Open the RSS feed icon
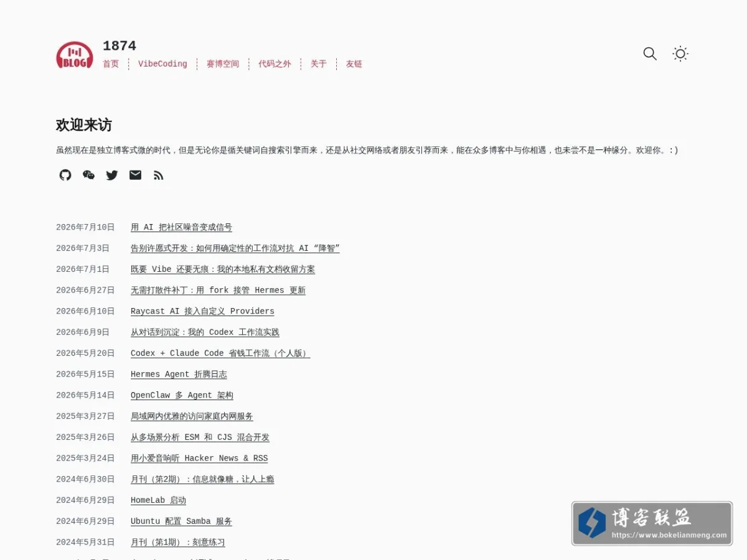Viewport: 747px width, 560px height. [x=159, y=175]
